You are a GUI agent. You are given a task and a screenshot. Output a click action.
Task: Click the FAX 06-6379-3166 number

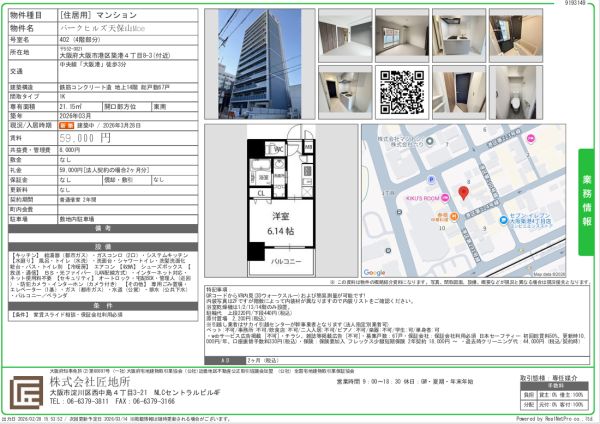click(x=145, y=401)
